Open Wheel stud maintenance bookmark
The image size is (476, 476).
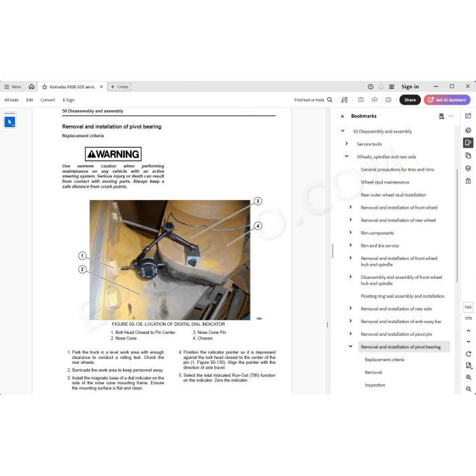385,182
